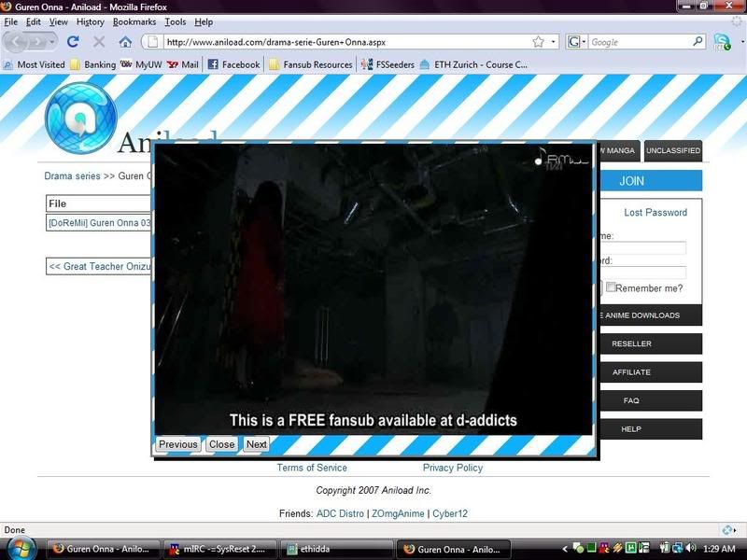This screenshot has height=560, width=747.
Task: Open the [DoReMii] Guren Onna 03 file link
Action: pos(99,222)
